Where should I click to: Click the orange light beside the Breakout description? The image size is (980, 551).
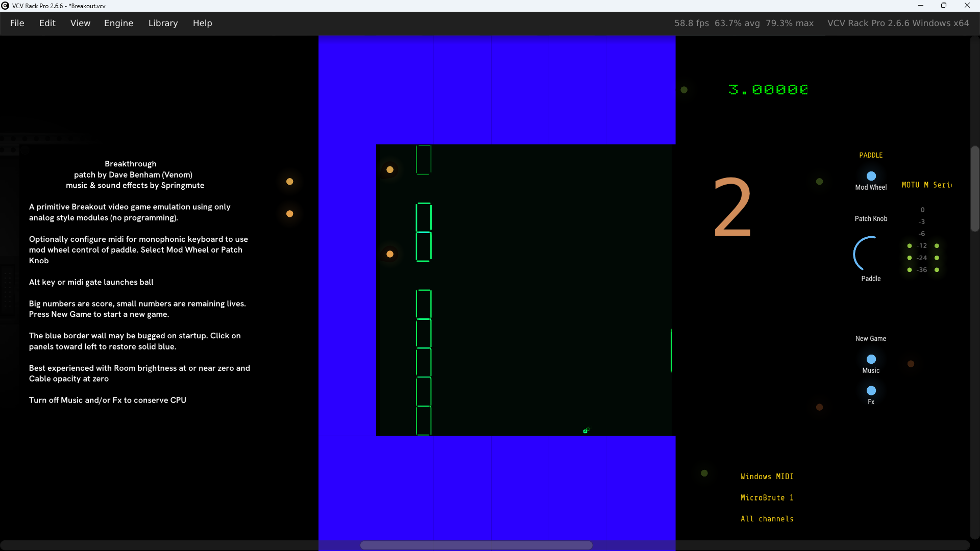(x=289, y=214)
